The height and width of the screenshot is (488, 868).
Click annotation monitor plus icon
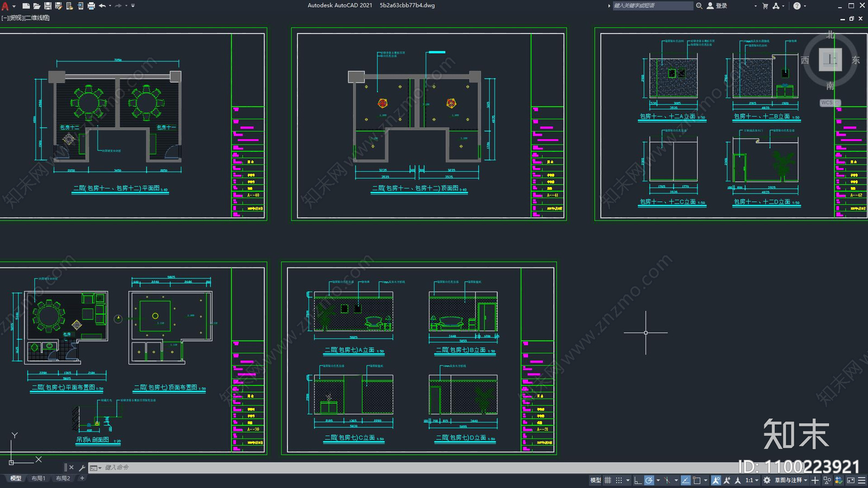[815, 480]
